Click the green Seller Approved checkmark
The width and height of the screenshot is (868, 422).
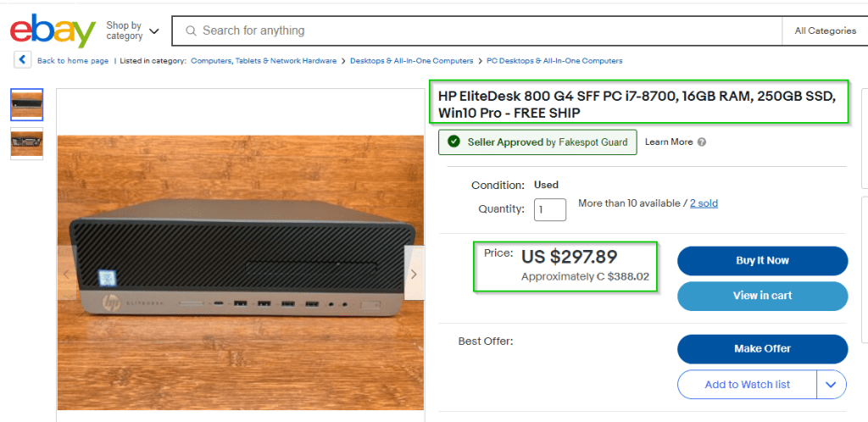pyautogui.click(x=453, y=142)
